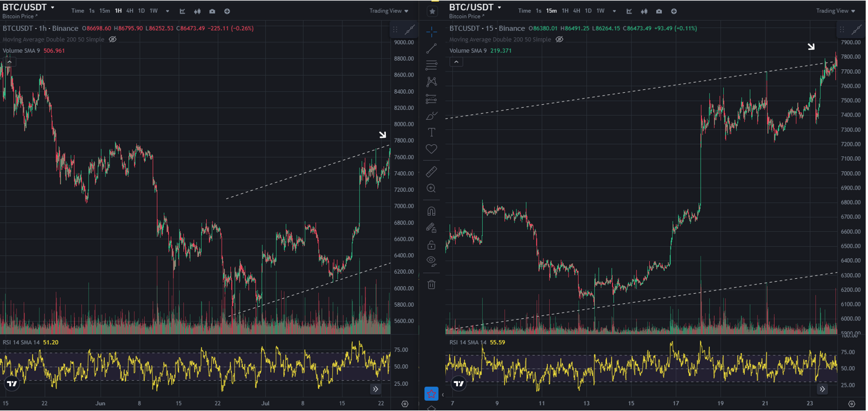Screen dimensions: 868x411
Task: Open the left chart's floating line-tool icon
Action: pos(411,29)
